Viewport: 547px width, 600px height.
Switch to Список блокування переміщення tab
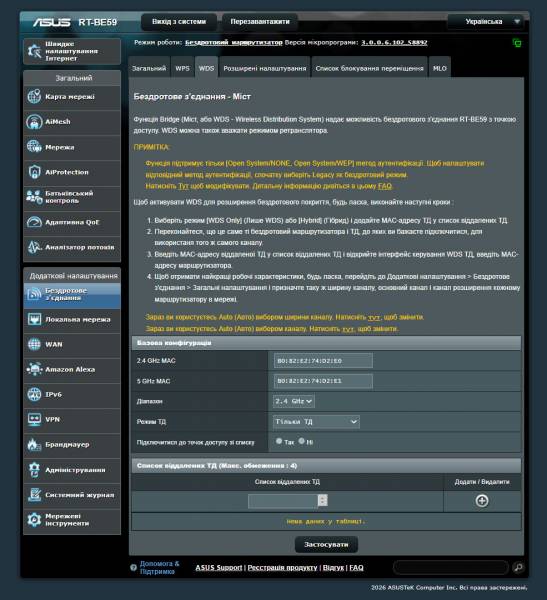coord(369,68)
